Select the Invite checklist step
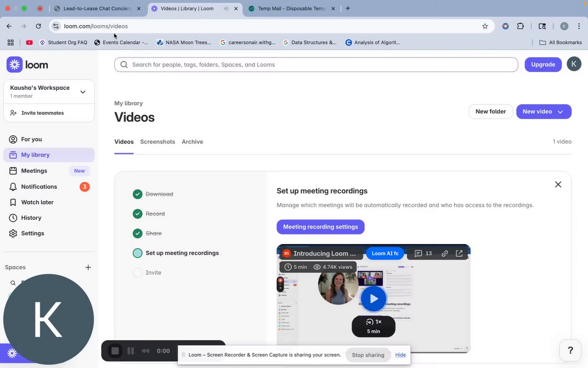This screenshot has height=368, width=588. point(147,273)
